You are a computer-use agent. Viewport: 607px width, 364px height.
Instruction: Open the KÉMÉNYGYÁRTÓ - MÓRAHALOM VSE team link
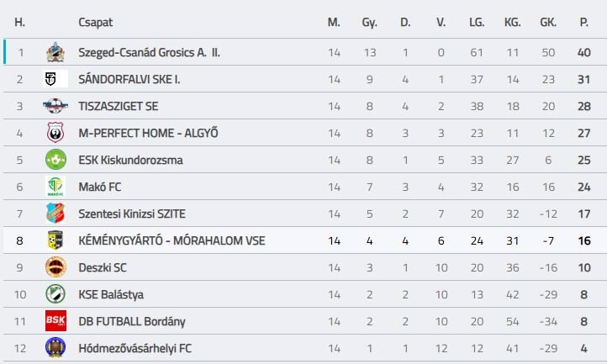(x=172, y=240)
